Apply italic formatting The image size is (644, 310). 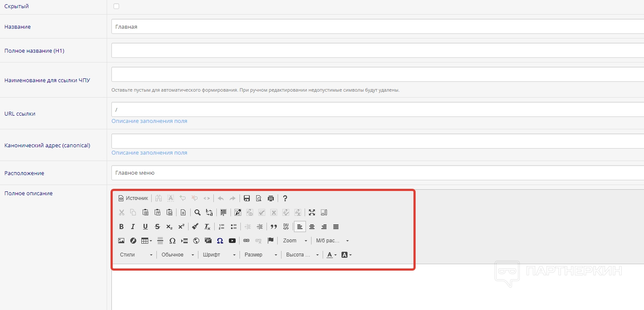[133, 227]
